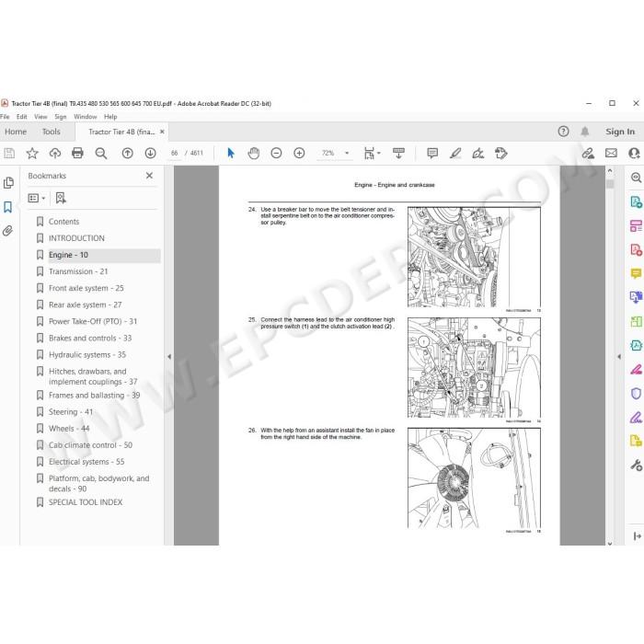Open Front axle system - 25 bookmark
644x644 pixels.
[86, 288]
